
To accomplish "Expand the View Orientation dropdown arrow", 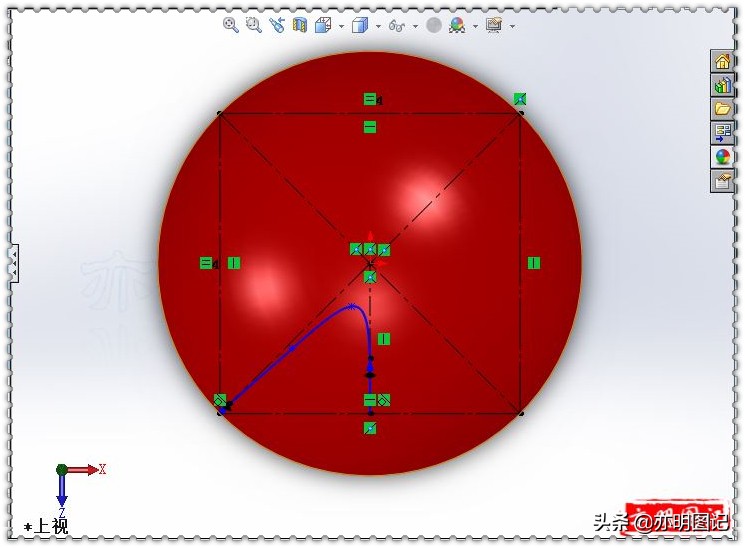I will [x=342, y=26].
